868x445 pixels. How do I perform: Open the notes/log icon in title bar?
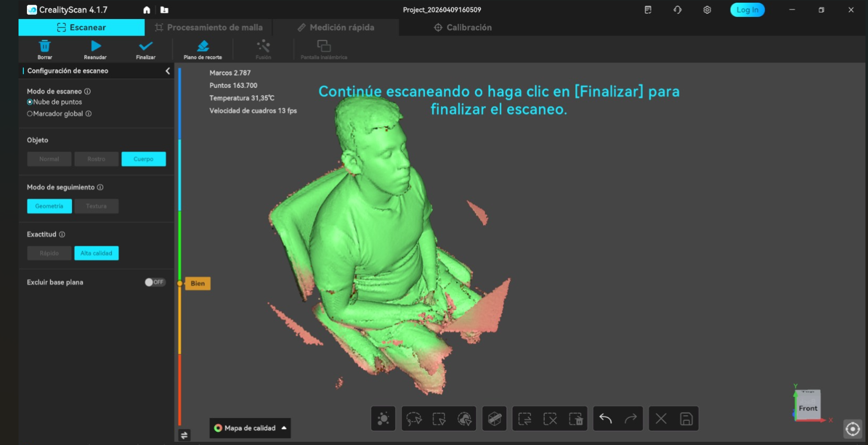(x=648, y=10)
